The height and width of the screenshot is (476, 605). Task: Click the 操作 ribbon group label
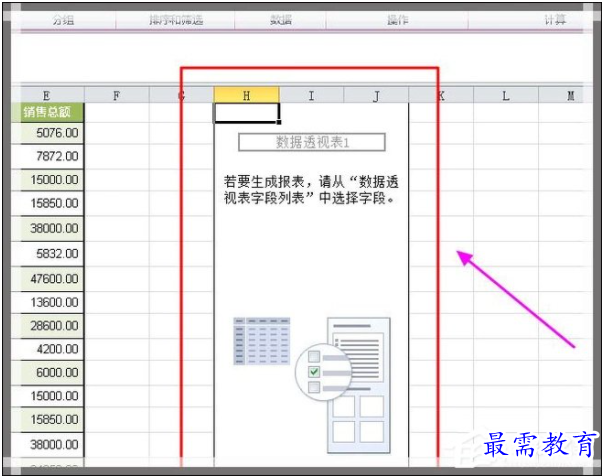[x=397, y=20]
